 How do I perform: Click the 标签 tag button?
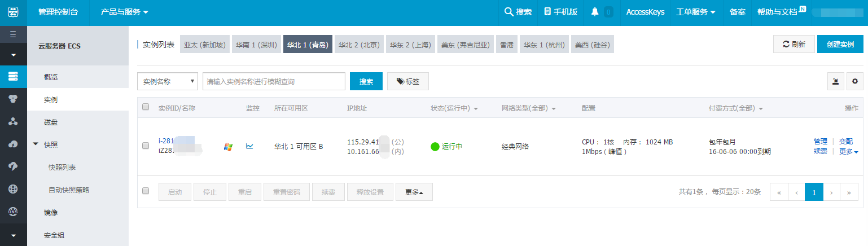point(408,81)
